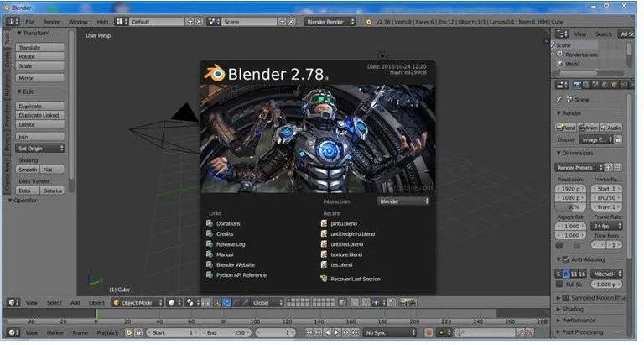644x345 pixels.
Task: Remove a render preset with the minus icon
Action: [618, 167]
